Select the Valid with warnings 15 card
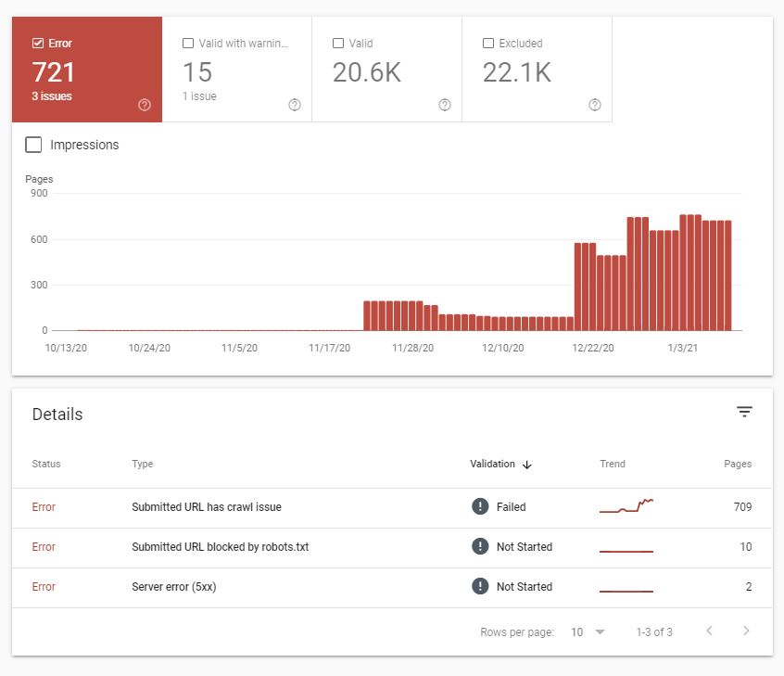This screenshot has height=676, width=784. (x=237, y=69)
